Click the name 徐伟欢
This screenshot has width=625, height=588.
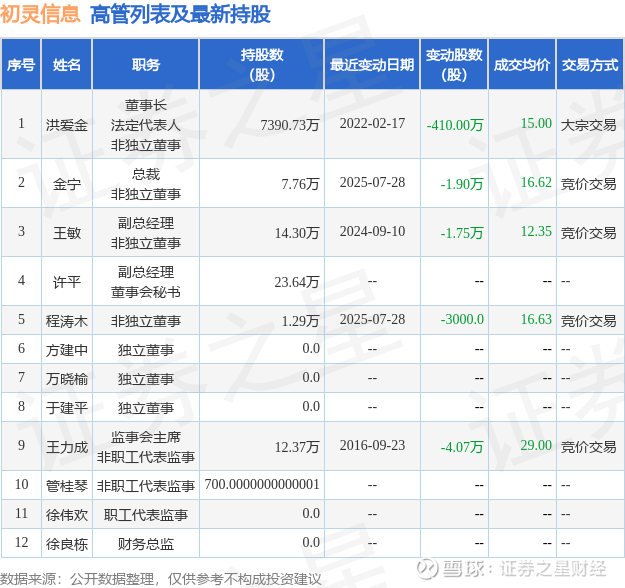pyautogui.click(x=67, y=515)
